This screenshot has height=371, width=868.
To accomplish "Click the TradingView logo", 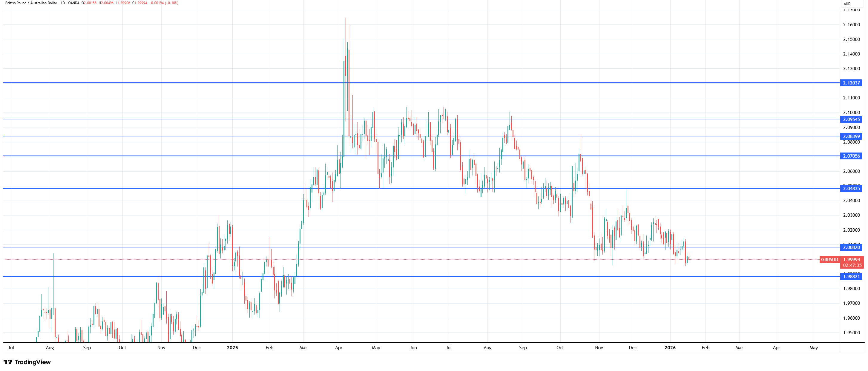I will pos(27,362).
